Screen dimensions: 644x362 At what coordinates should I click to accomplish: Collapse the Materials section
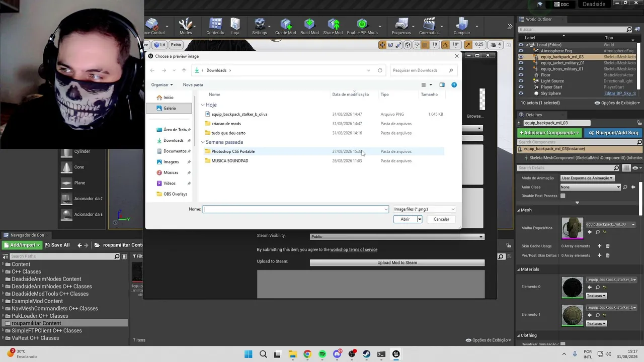[x=519, y=269]
